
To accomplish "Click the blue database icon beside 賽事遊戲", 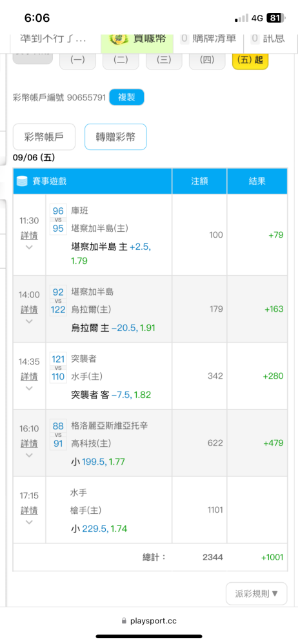I will [x=21, y=181].
